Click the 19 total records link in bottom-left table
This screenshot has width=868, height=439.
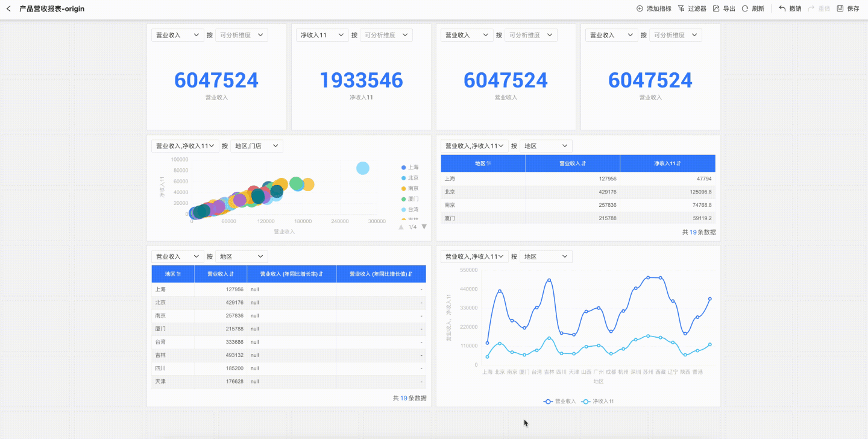(x=404, y=398)
